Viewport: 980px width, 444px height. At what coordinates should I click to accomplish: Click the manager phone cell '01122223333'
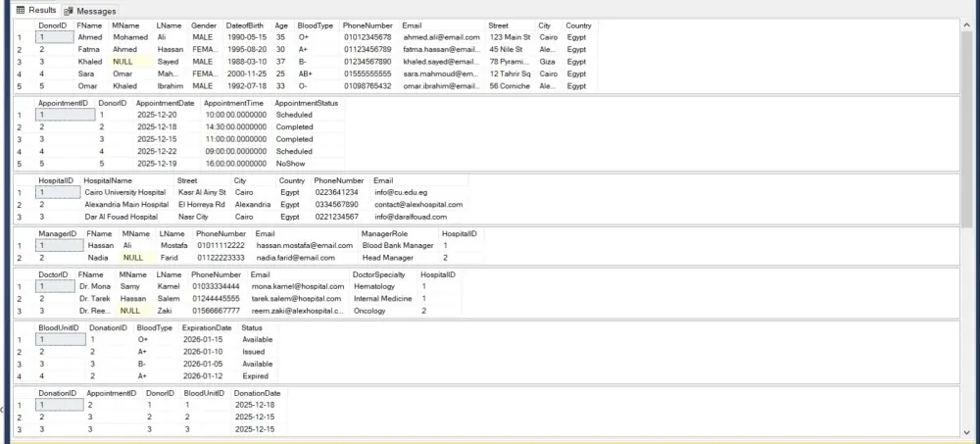[221, 258]
